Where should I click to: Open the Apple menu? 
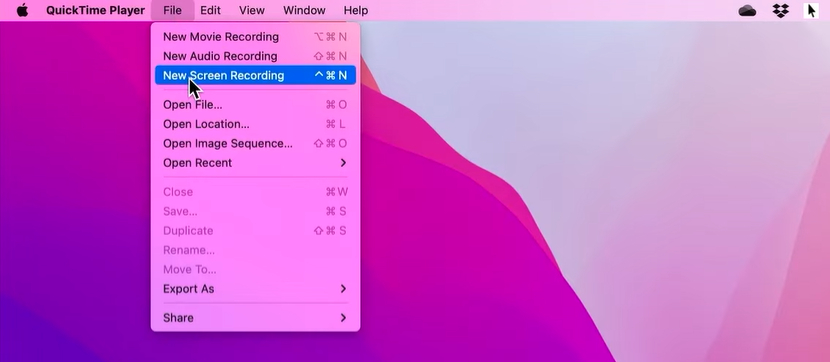pyautogui.click(x=22, y=10)
